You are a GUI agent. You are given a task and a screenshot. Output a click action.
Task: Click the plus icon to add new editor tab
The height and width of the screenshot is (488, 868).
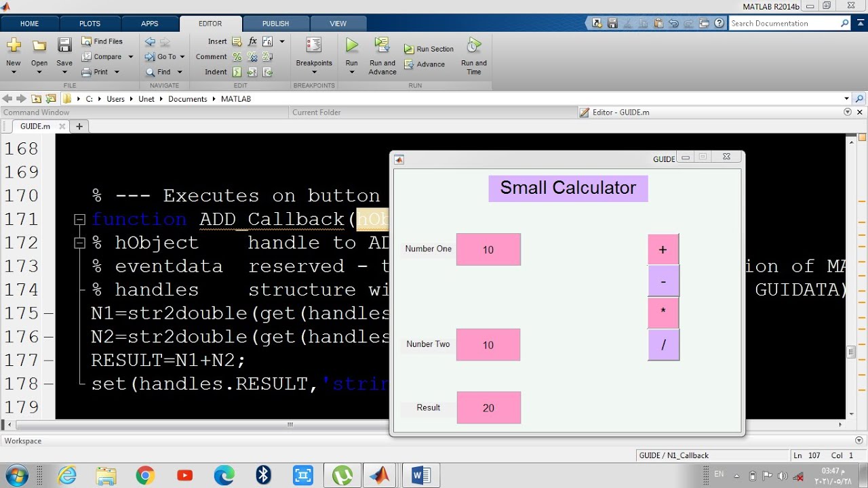coord(79,126)
